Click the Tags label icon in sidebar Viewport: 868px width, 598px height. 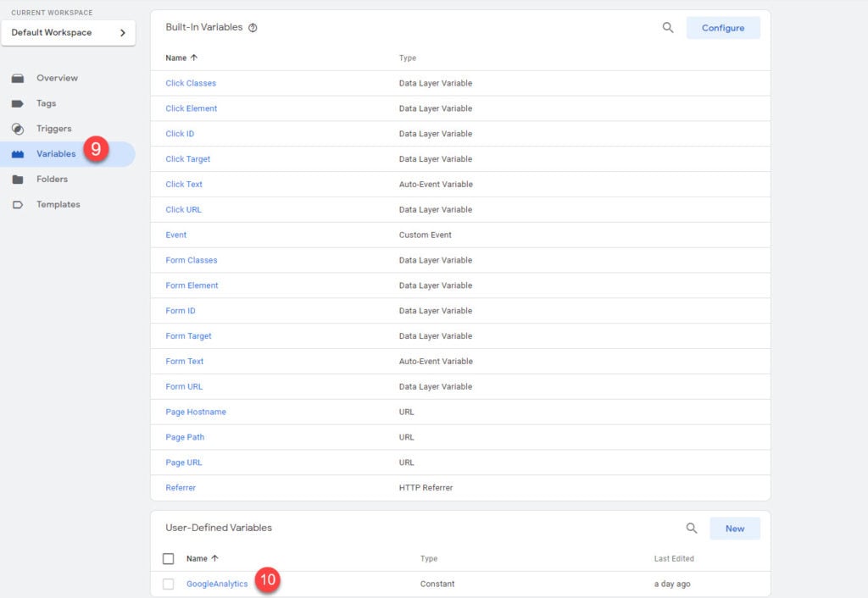18,103
